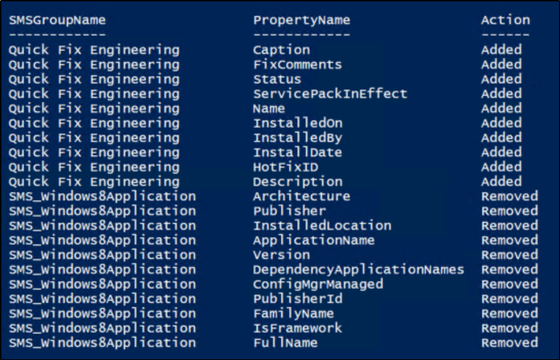
Task: Click the FixComments property entry
Action: point(298,64)
